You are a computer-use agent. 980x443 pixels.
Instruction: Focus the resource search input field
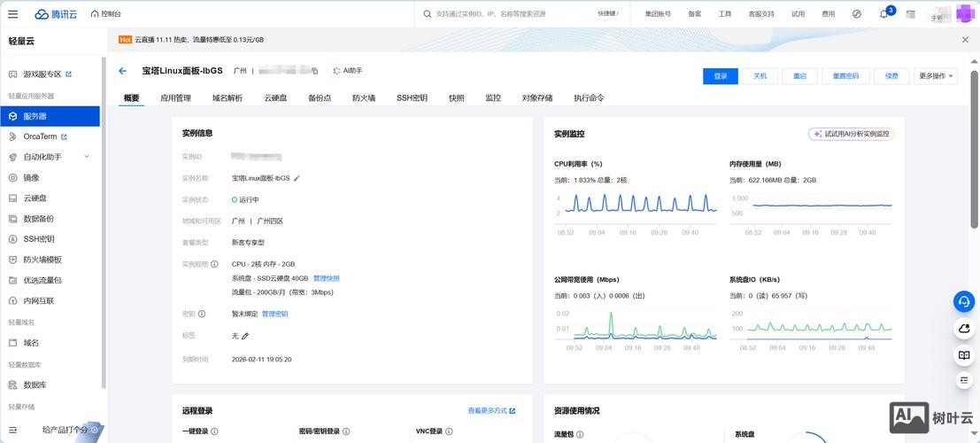(x=513, y=14)
